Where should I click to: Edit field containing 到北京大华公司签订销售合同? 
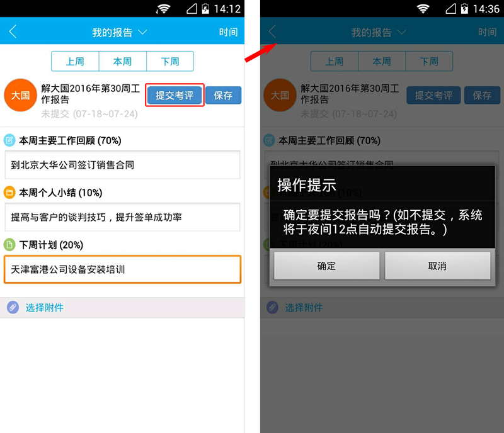122,165
